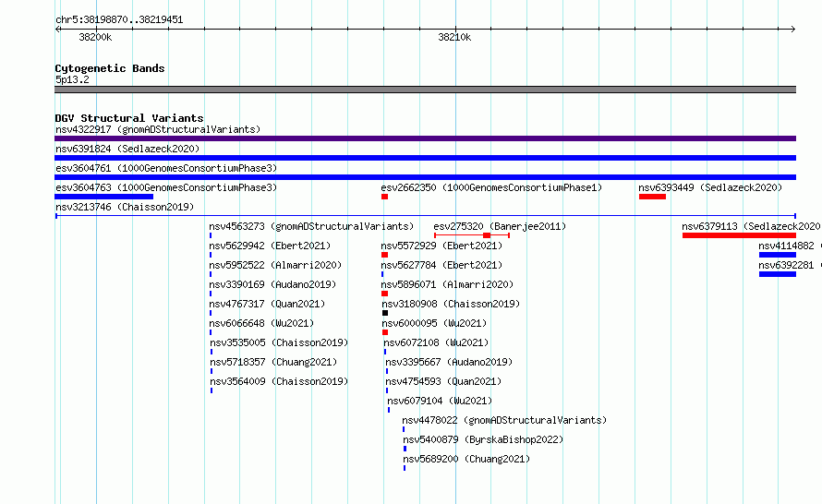822x504 pixels.
Task: Open nsv6379113 Sedlazeck2020 label
Action: (x=751, y=226)
